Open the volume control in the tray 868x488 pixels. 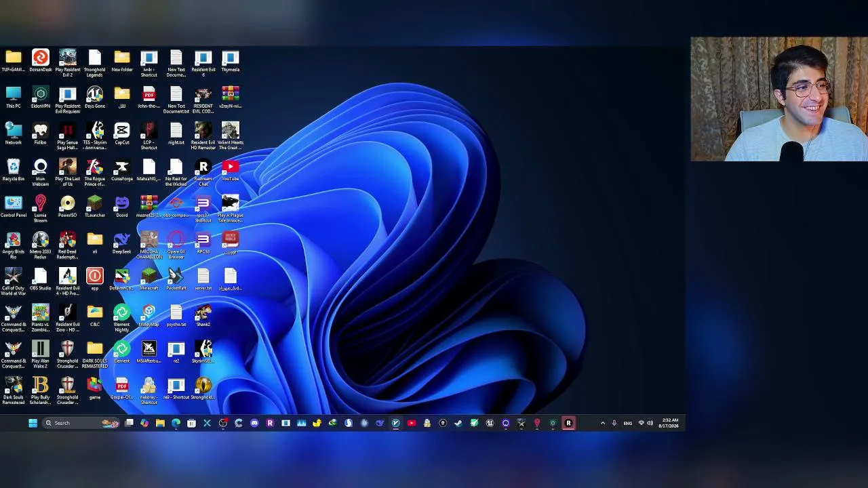point(650,423)
